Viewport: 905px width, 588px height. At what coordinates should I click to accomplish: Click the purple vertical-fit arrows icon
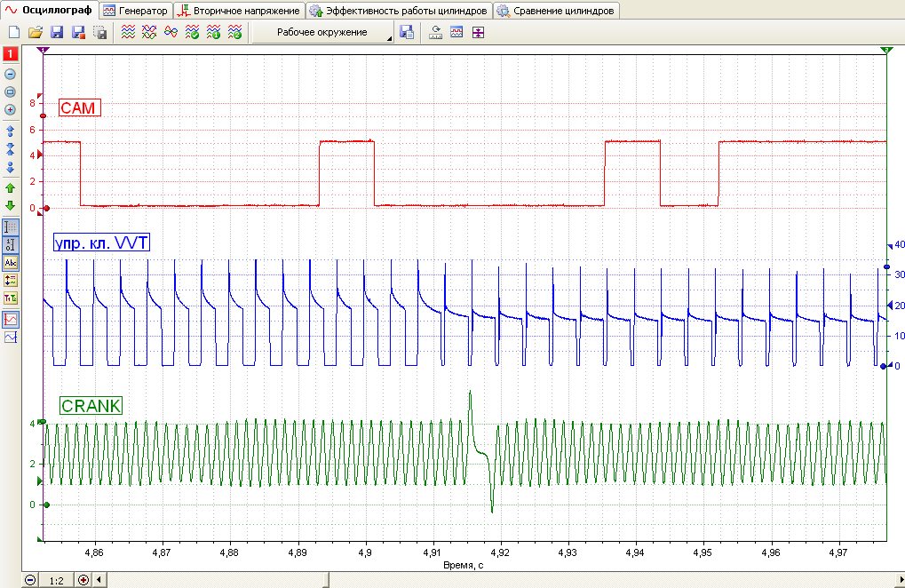point(478,32)
